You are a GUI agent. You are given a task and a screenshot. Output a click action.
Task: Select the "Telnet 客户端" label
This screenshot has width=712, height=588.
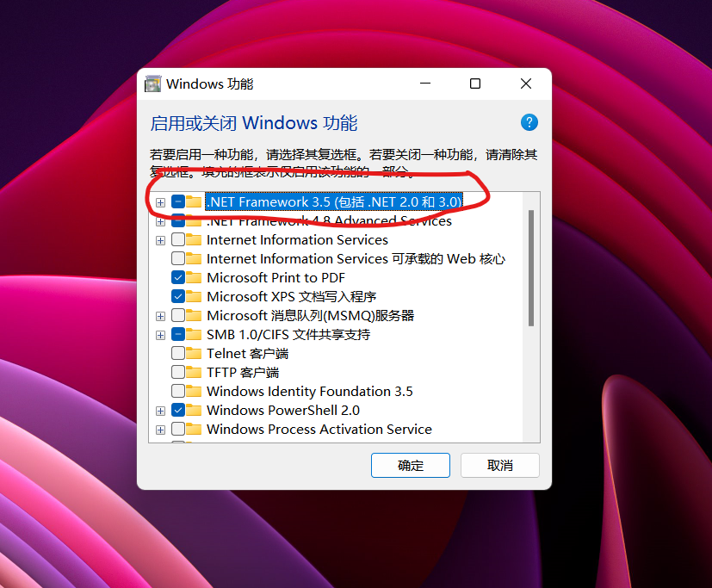247,353
